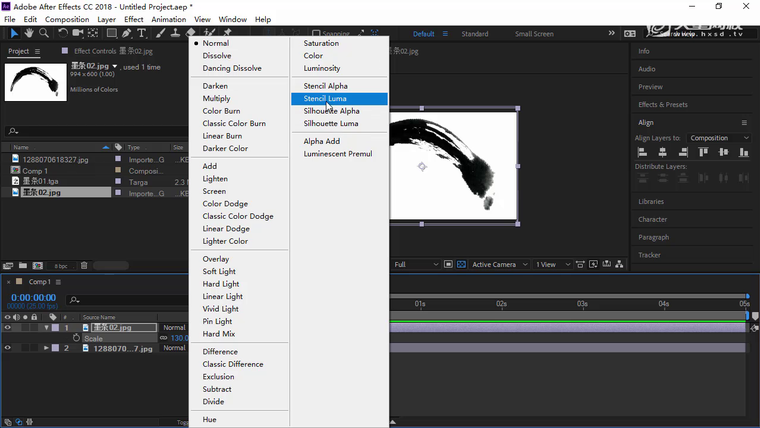Open the Character panel
This screenshot has height=428, width=760.
click(x=652, y=219)
